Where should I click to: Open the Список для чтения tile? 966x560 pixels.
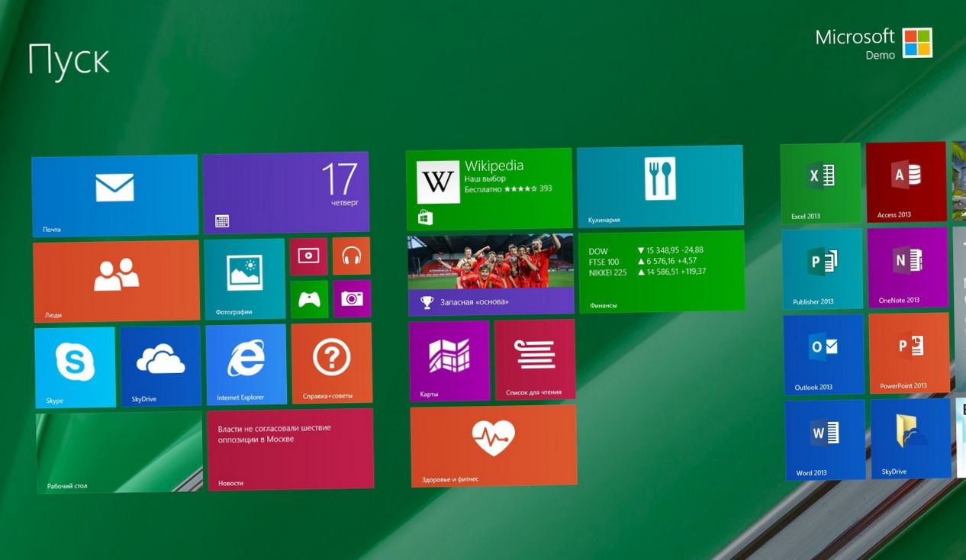pos(534,359)
